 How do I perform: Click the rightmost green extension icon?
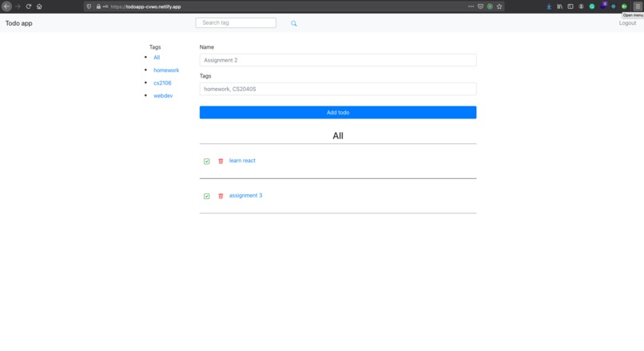[624, 6]
